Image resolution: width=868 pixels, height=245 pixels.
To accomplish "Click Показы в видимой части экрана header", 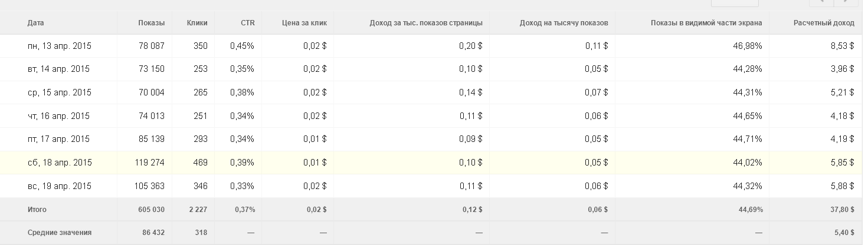I will (706, 23).
